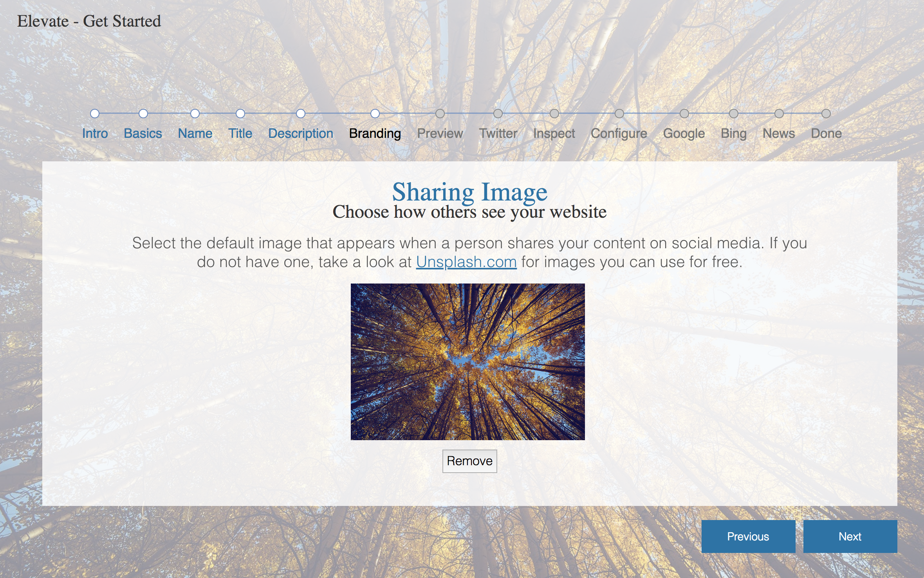Go to the Intro step label

95,134
